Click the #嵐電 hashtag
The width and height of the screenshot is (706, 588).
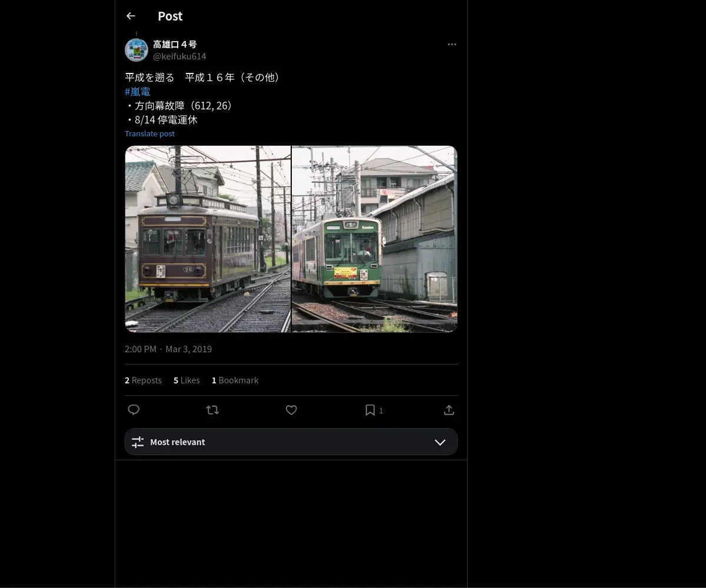point(138,92)
